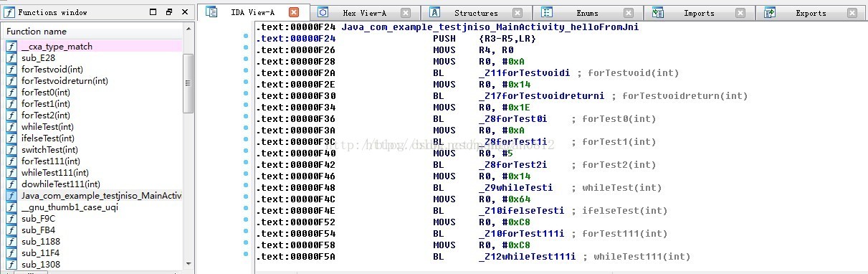Click the _Z9whileTesti branch target
This screenshot has width=868, height=274.
coord(515,187)
